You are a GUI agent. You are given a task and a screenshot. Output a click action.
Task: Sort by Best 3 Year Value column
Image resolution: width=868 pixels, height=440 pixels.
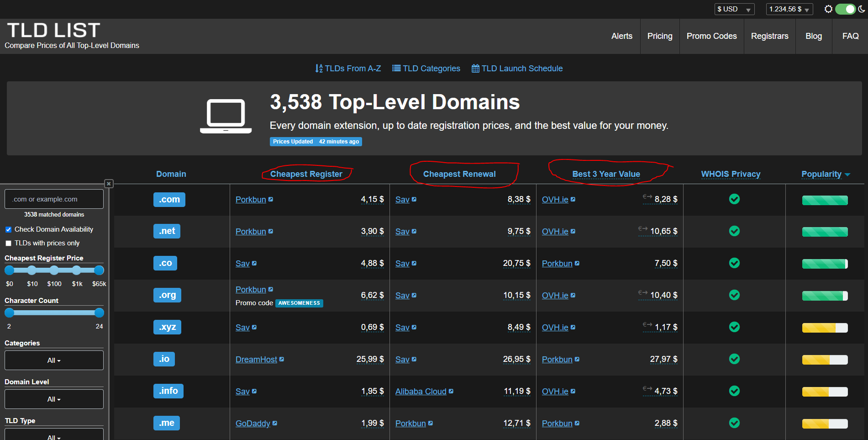click(x=606, y=174)
